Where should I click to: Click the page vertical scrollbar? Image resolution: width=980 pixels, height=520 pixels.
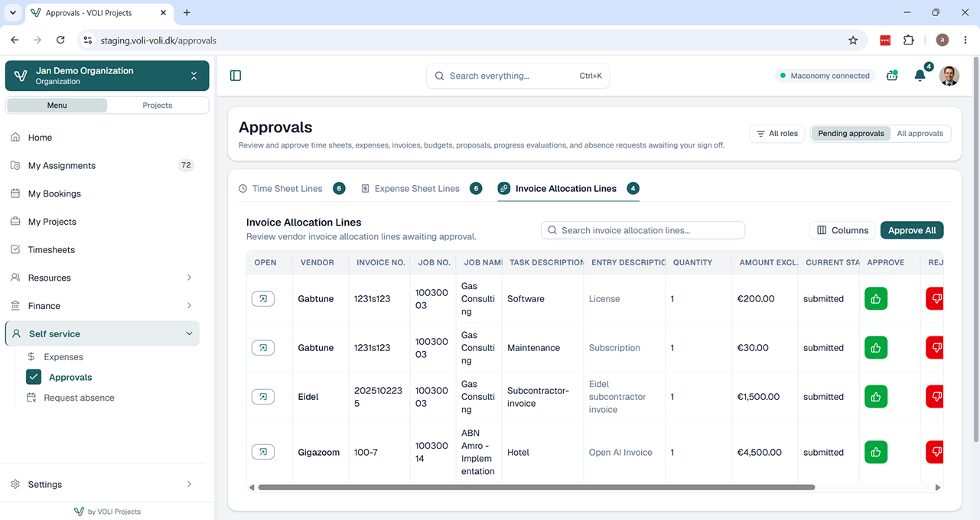point(975,249)
